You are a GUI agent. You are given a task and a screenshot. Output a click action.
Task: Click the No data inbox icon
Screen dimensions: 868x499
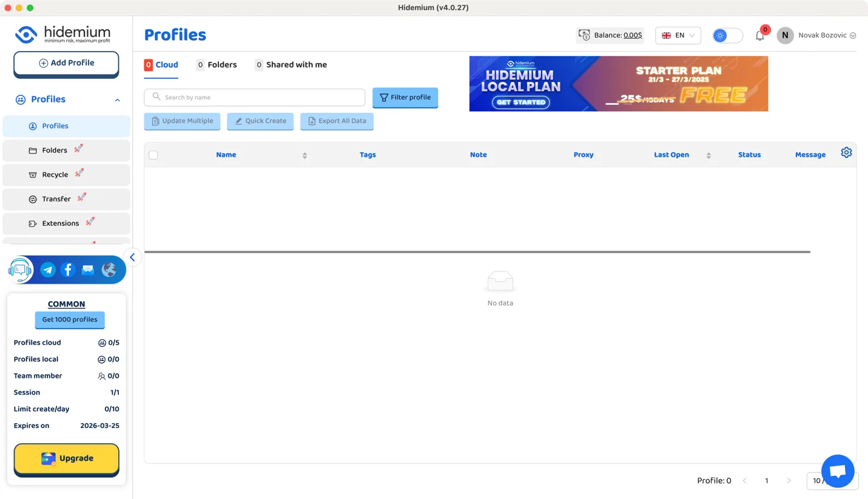(500, 282)
